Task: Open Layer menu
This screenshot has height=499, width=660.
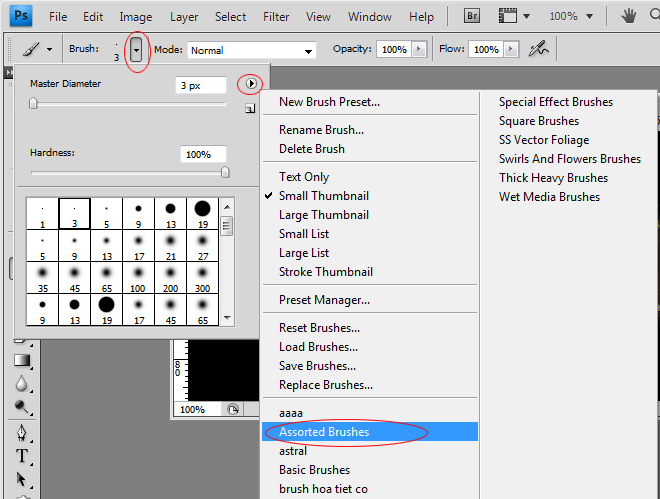Action: click(184, 17)
